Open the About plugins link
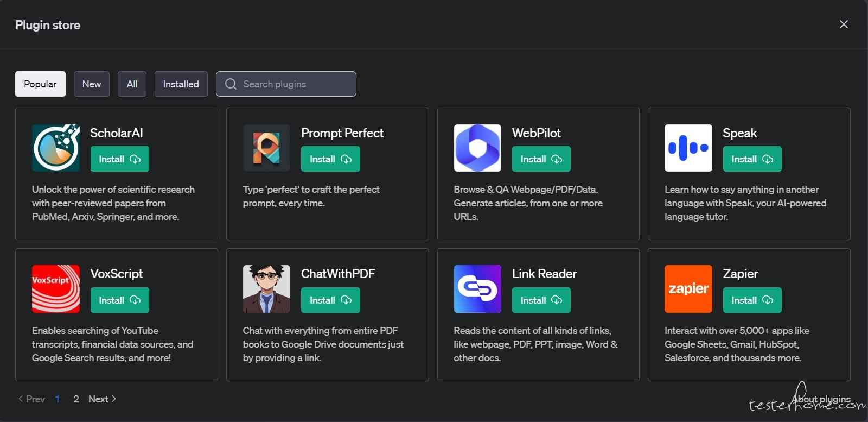Viewport: 868px width, 422px height. 820,399
